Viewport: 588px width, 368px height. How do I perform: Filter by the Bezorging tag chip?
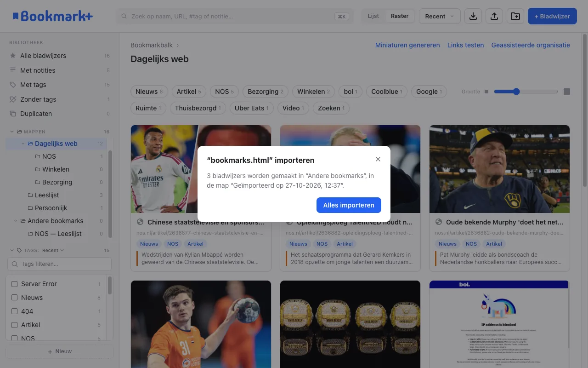[x=266, y=92]
